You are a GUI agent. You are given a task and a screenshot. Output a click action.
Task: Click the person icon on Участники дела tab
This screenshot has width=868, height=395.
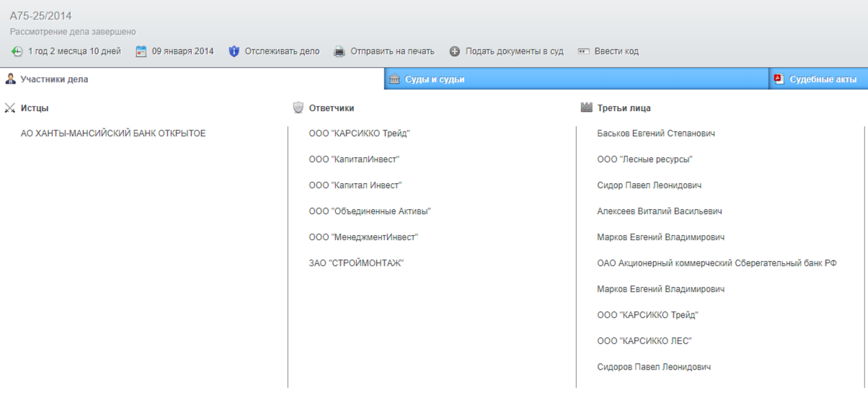click(x=11, y=79)
